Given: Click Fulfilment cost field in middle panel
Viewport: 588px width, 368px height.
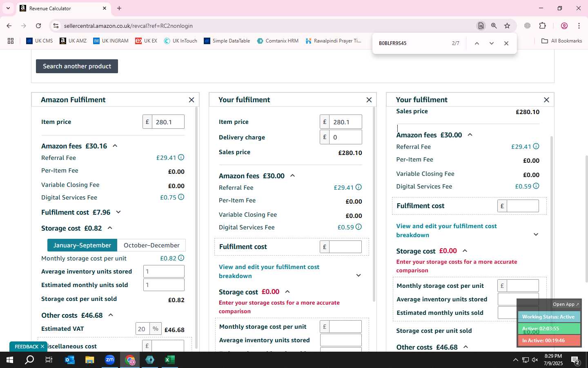Looking at the screenshot, I should (345, 247).
